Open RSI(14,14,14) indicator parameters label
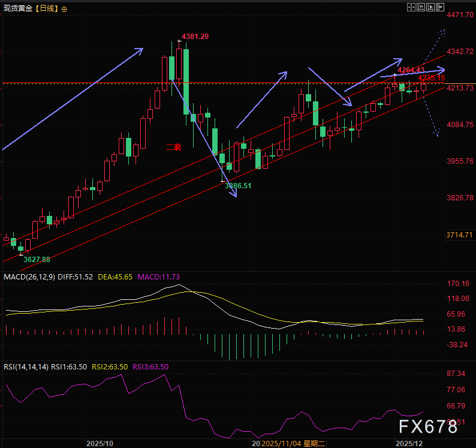The image size is (476, 448). [26, 366]
